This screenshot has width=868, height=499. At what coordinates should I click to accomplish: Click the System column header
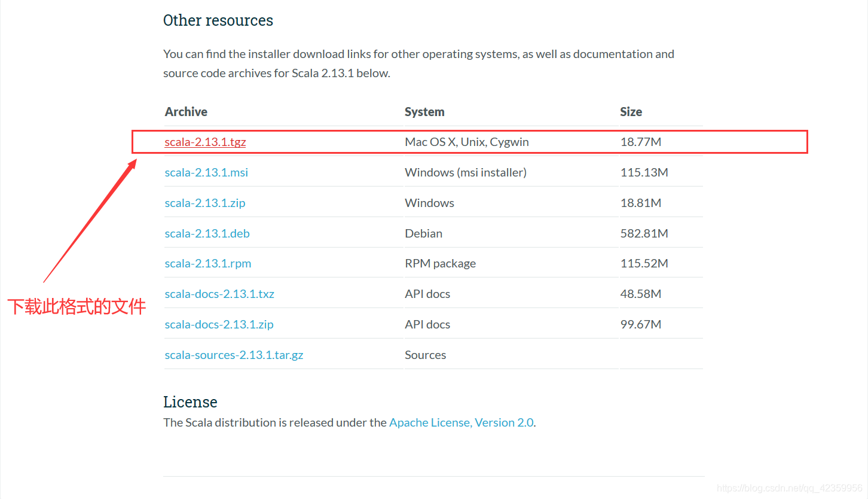point(424,112)
